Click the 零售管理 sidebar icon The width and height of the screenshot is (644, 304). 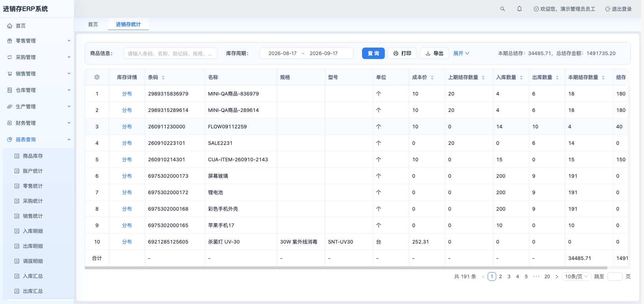(10, 41)
